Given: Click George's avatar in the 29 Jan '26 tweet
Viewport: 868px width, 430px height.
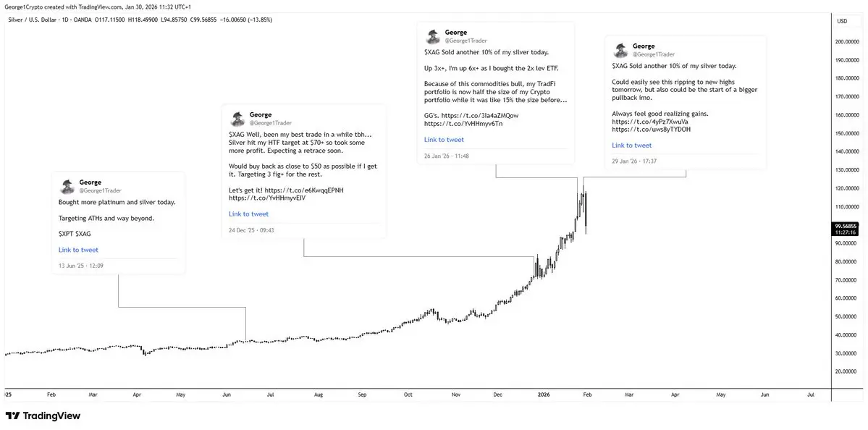Looking at the screenshot, I should tap(621, 50).
